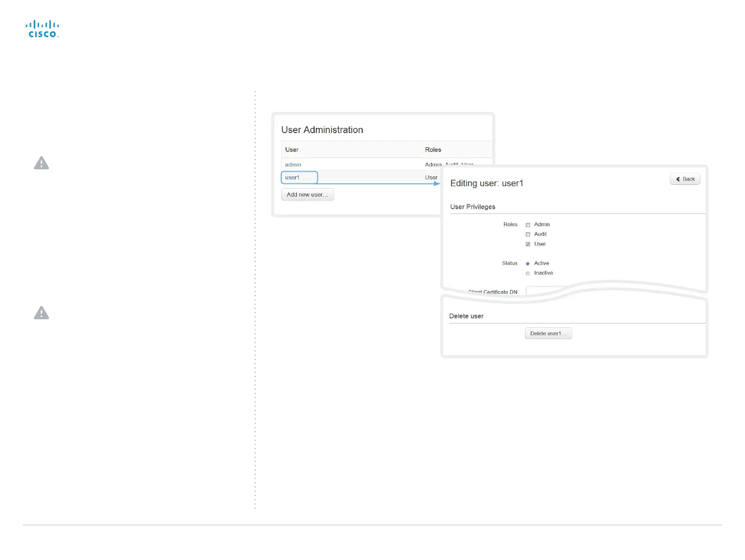745x560 pixels.
Task: Click the Cisco logo
Action: (42, 29)
